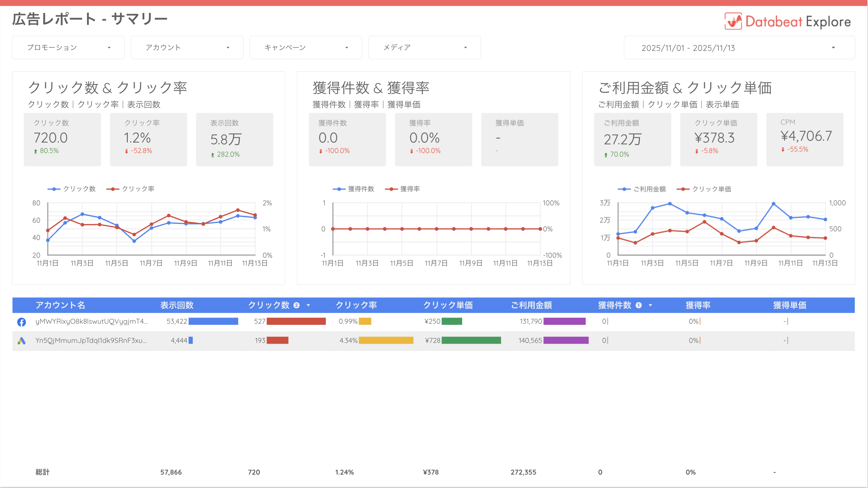Click the green up-trend arrow beside 282.0%
This screenshot has width=868, height=488.
coord(213,154)
